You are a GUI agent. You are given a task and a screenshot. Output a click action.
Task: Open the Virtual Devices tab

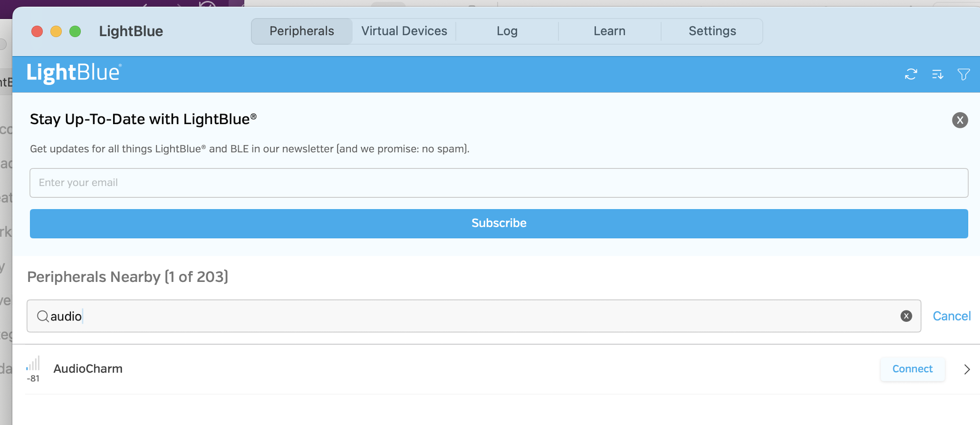click(404, 31)
